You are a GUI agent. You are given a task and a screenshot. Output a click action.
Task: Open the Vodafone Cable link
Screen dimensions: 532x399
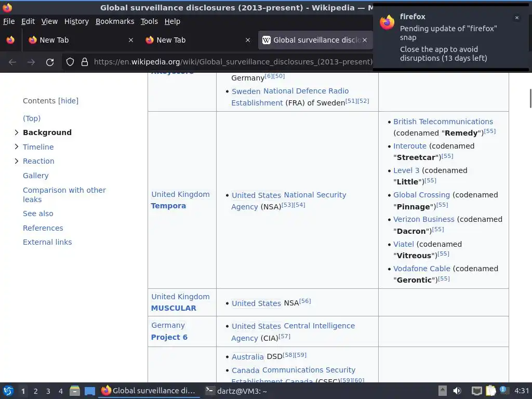click(422, 269)
